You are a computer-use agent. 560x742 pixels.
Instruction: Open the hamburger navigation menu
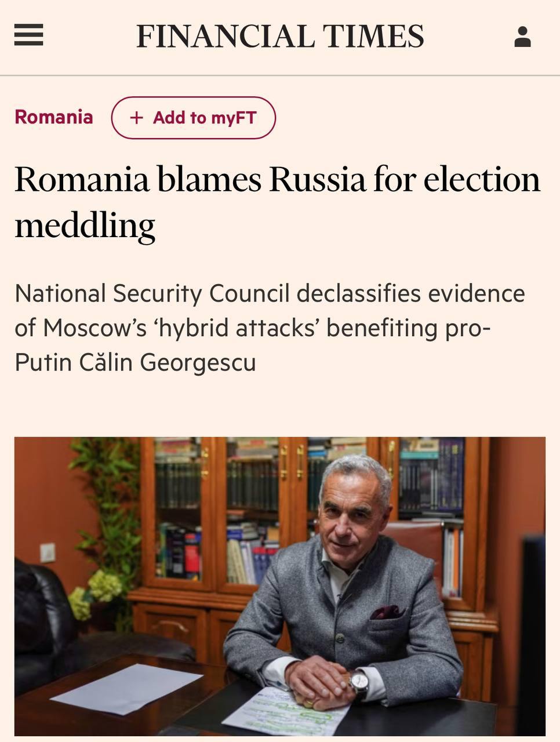tap(29, 36)
